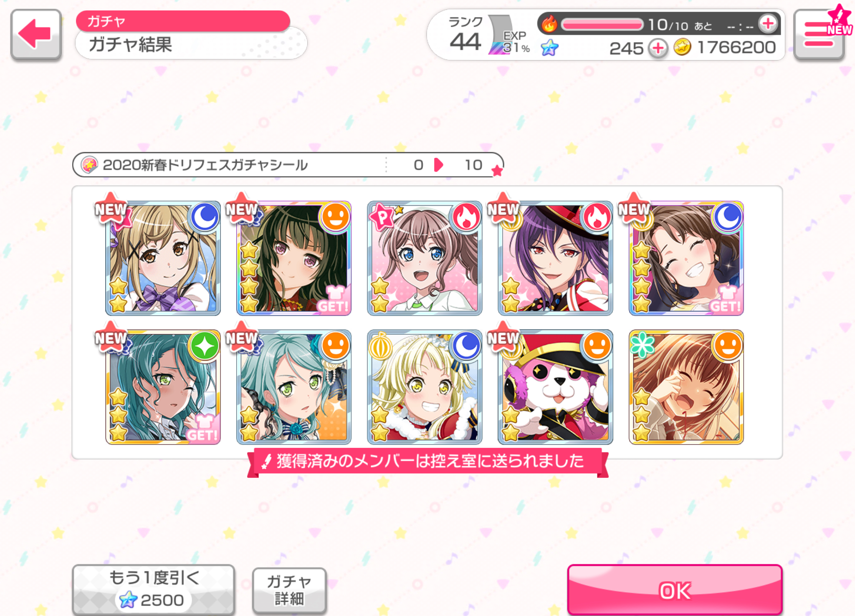Confirm results with the OK button
The height and width of the screenshot is (616, 855).
coord(675,590)
